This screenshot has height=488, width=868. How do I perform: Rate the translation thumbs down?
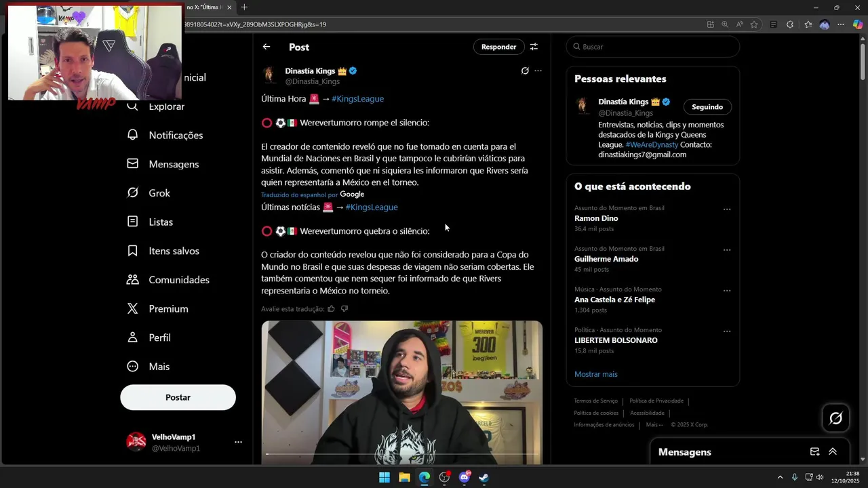coord(344,308)
